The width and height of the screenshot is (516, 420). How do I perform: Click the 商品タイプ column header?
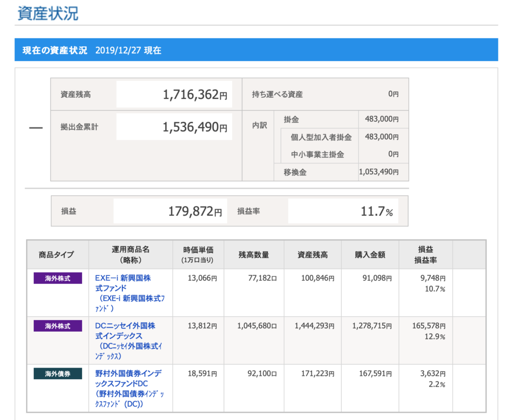(x=56, y=255)
